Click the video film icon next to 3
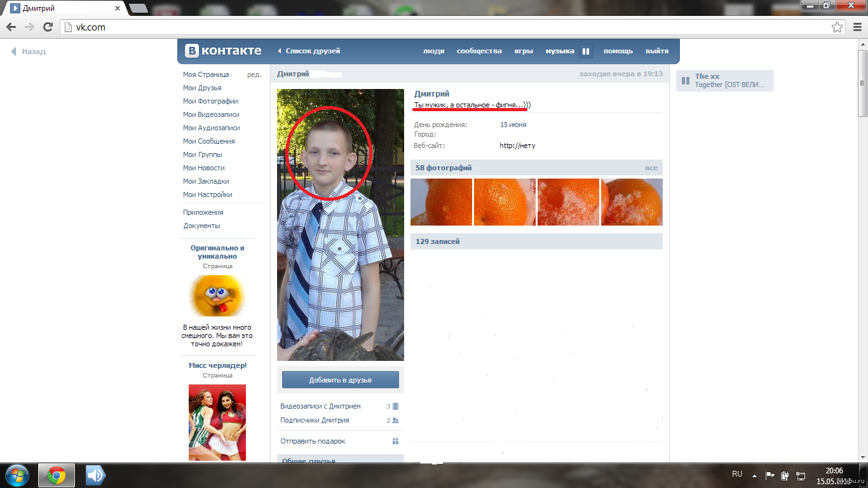 pos(395,406)
